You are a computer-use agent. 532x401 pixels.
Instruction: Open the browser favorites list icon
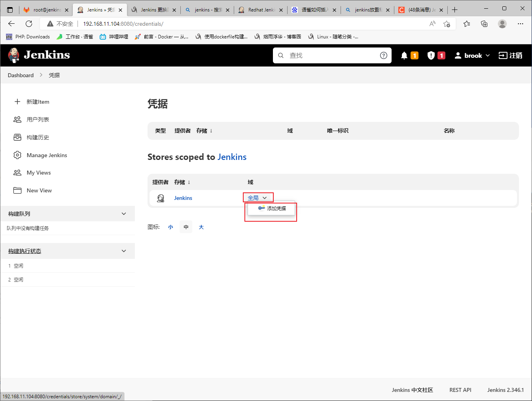pos(467,24)
